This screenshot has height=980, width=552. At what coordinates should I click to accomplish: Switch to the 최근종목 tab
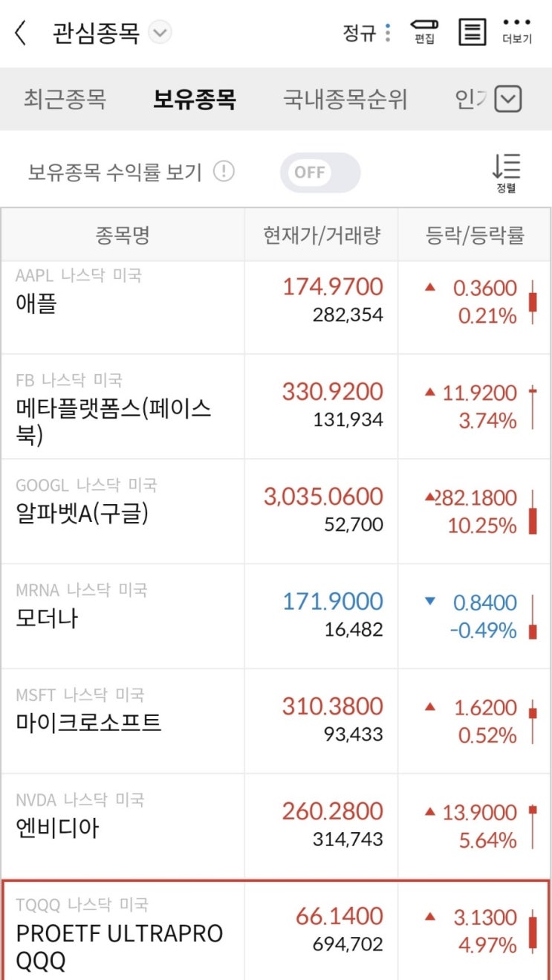point(65,99)
